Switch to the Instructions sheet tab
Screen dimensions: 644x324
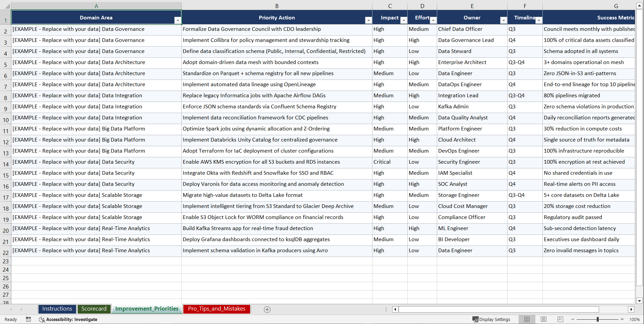(x=57, y=309)
